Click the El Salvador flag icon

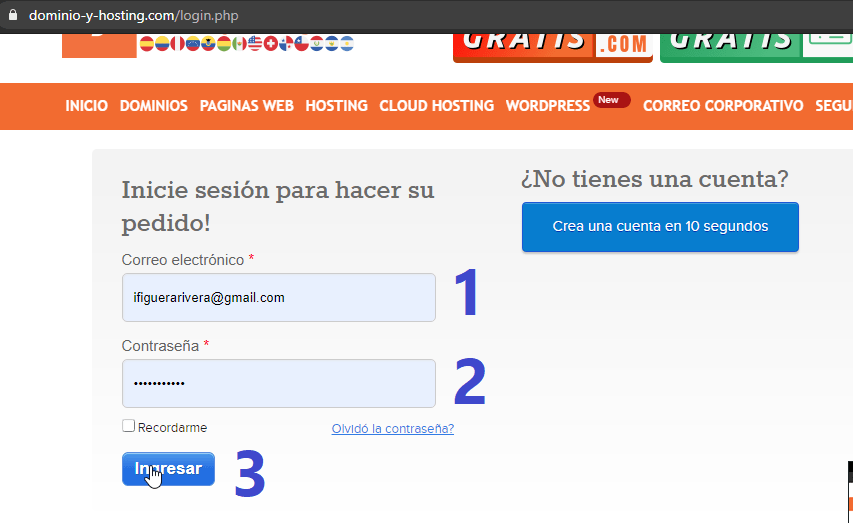click(332, 44)
